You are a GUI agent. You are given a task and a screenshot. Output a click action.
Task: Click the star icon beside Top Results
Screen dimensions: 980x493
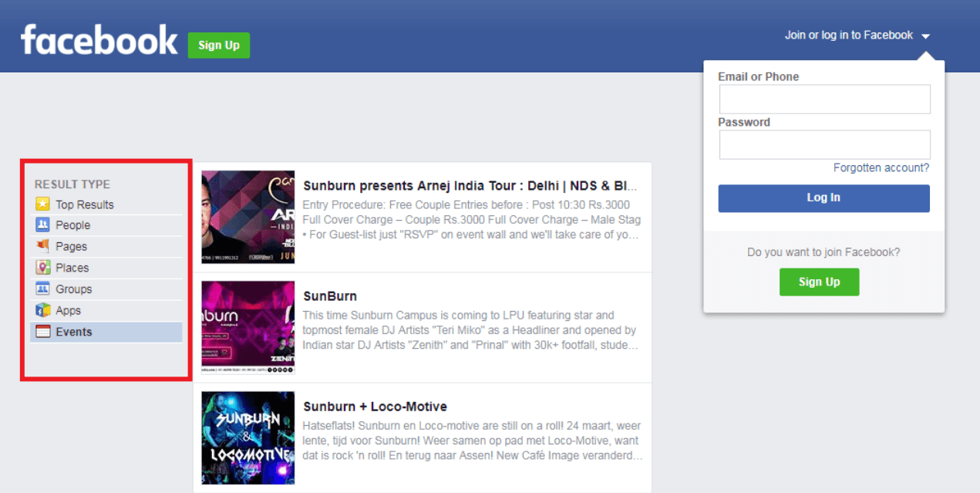[x=42, y=204]
